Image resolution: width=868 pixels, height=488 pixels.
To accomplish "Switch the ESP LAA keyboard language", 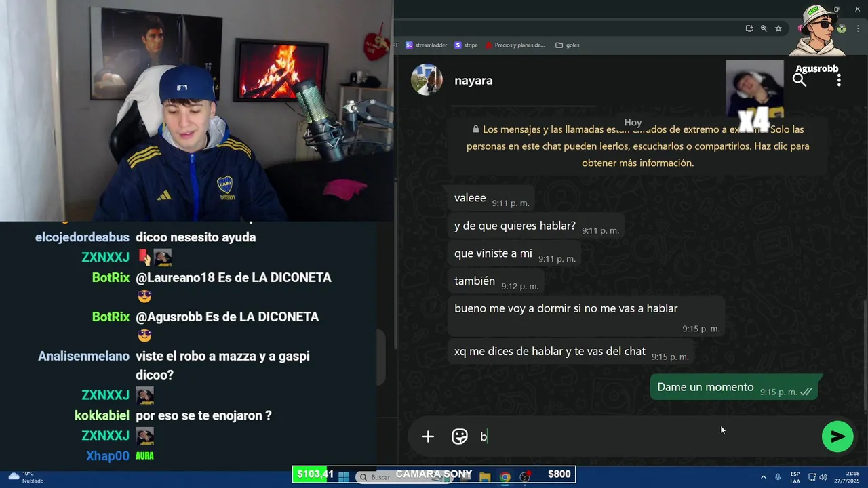I will click(x=795, y=477).
